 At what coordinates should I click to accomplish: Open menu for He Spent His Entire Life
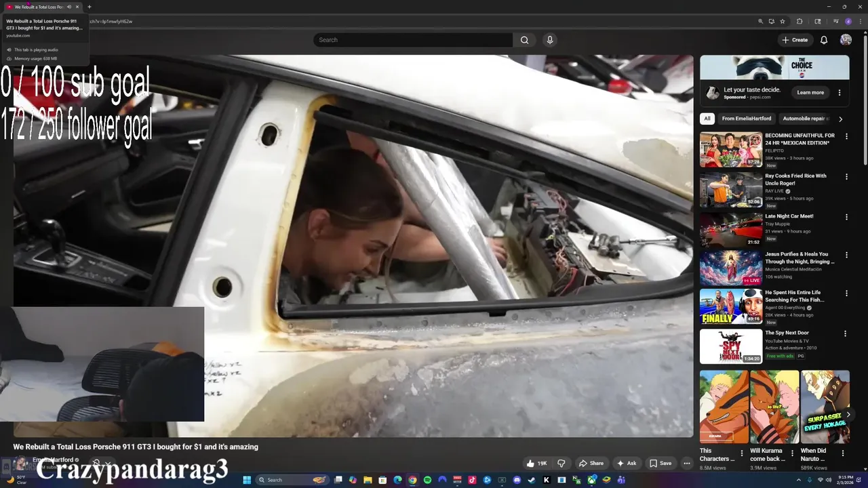(x=846, y=293)
